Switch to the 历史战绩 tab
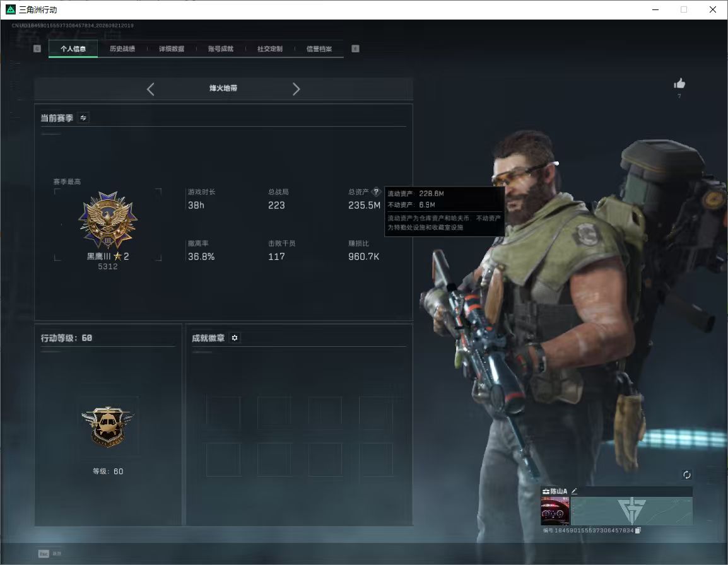The image size is (728, 565). 122,49
